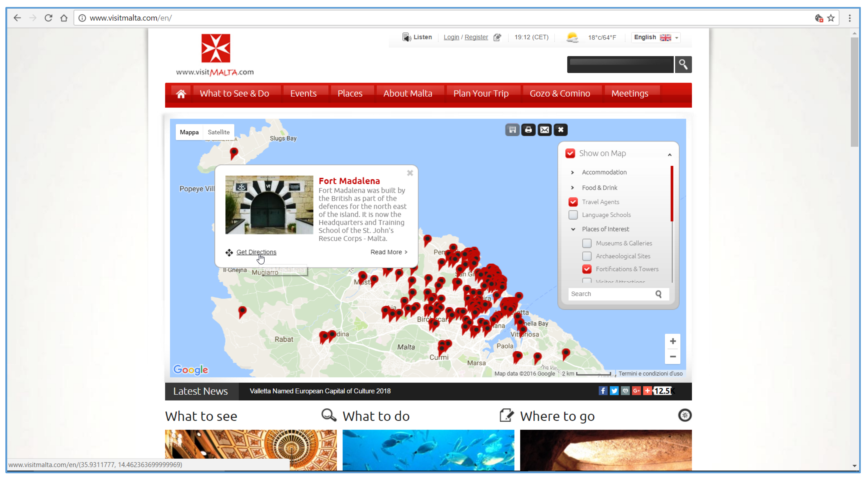Expand the Accommodation category

point(572,172)
